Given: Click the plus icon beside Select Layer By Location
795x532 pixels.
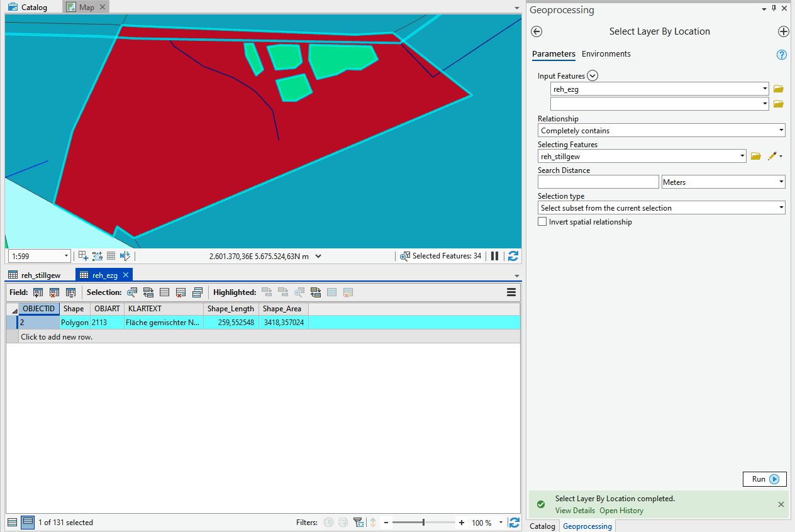Looking at the screenshot, I should click(783, 31).
